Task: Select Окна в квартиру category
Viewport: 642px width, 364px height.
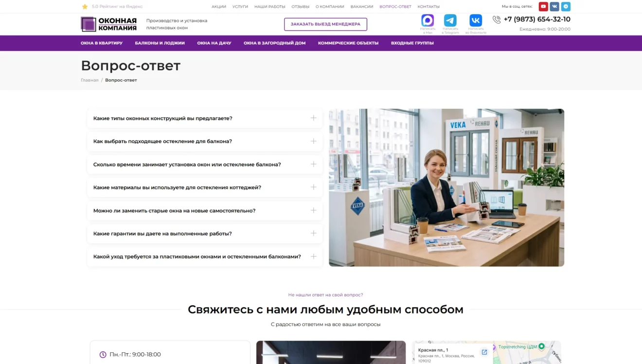Action: [102, 43]
